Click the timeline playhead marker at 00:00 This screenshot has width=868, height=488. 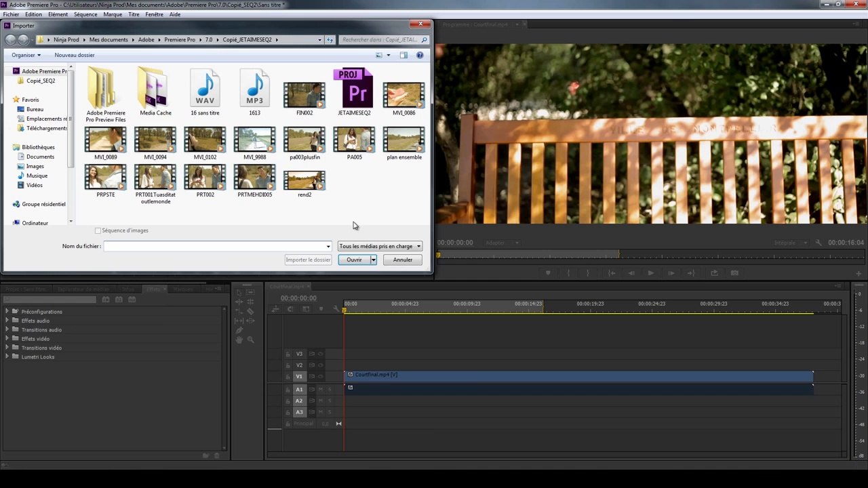(344, 310)
